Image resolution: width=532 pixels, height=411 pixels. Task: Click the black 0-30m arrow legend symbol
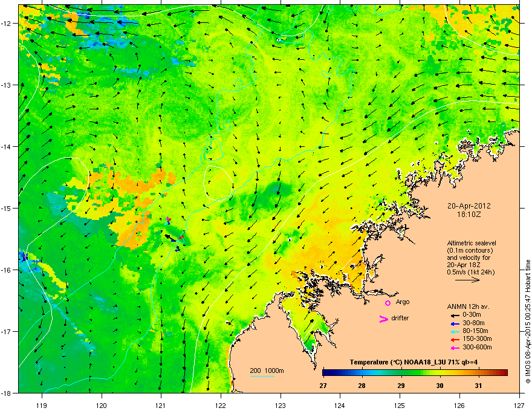pos(455,316)
